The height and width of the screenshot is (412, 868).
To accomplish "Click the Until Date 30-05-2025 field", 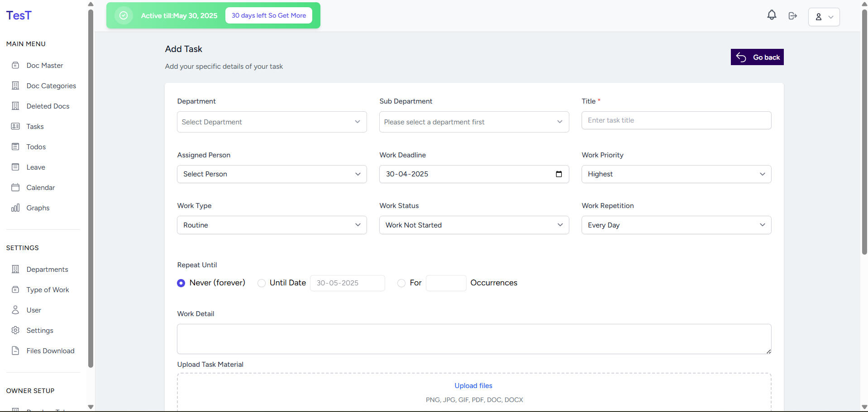I will 348,283.
